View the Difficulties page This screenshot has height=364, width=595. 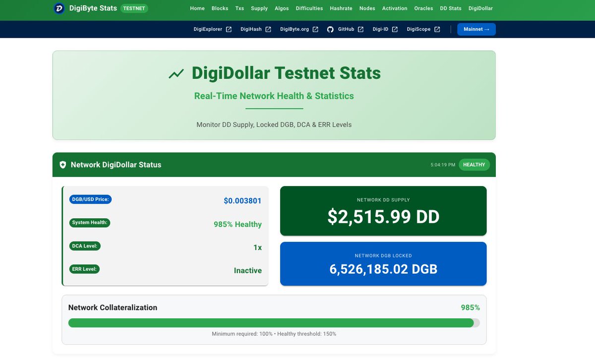[309, 8]
